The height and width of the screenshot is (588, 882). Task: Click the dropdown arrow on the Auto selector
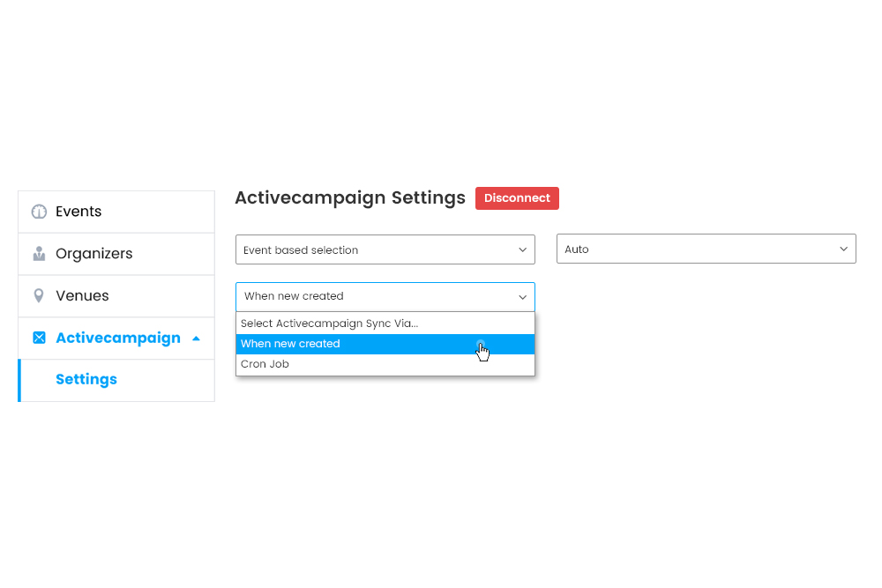[843, 249]
